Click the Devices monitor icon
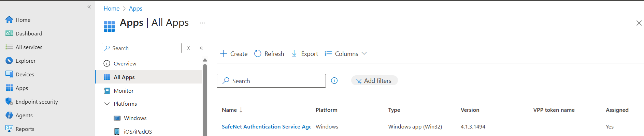 click(9, 74)
